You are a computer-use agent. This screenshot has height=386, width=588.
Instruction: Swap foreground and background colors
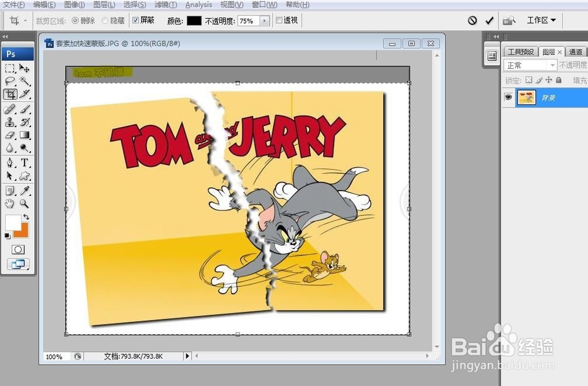tap(26, 217)
